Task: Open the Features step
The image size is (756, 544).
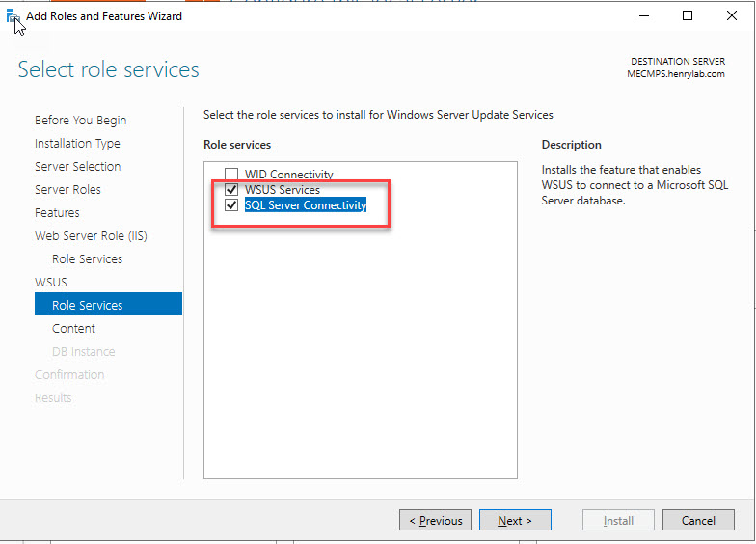Action: pyautogui.click(x=57, y=213)
